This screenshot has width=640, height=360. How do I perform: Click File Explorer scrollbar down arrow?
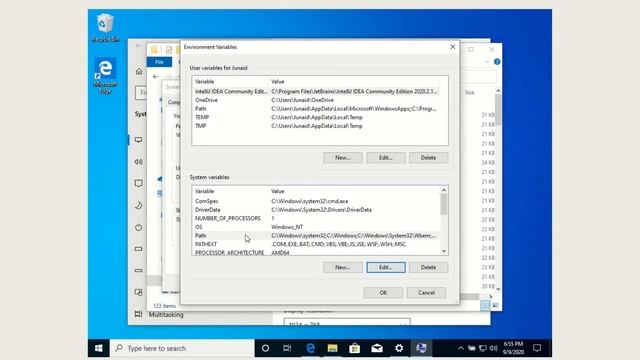pos(498,289)
